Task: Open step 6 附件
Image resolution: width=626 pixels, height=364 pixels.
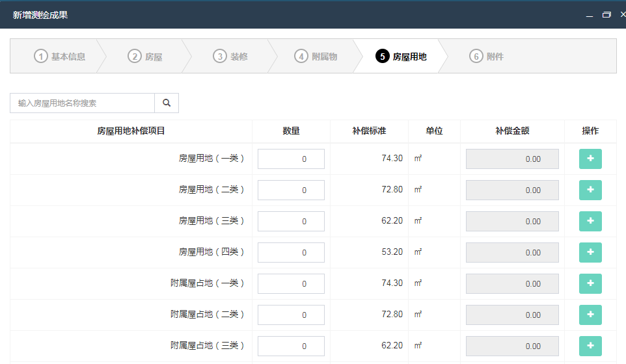Action: coord(486,56)
